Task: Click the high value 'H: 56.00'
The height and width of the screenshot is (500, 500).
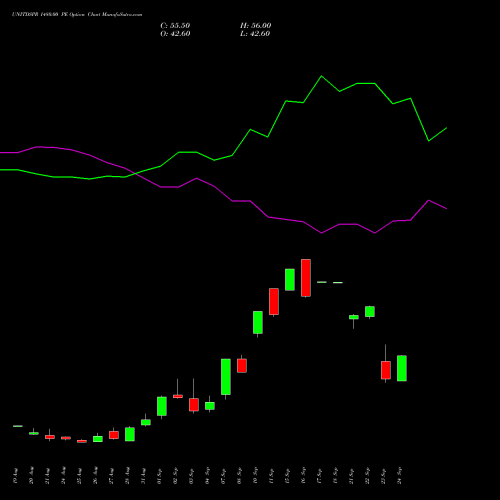Action: 255,26
